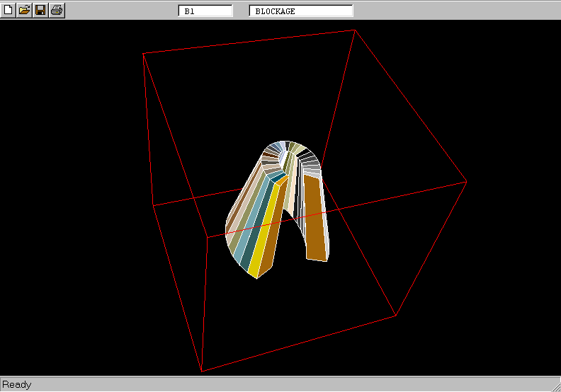This screenshot has height=392, width=561.
Task: Select the large brown panel on the right leg
Action: pyautogui.click(x=315, y=219)
